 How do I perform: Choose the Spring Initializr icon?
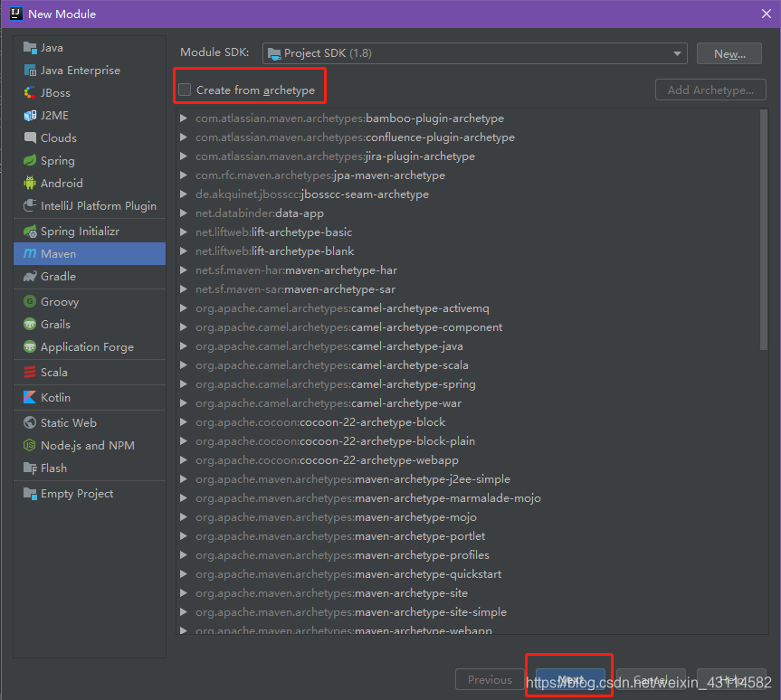point(30,231)
